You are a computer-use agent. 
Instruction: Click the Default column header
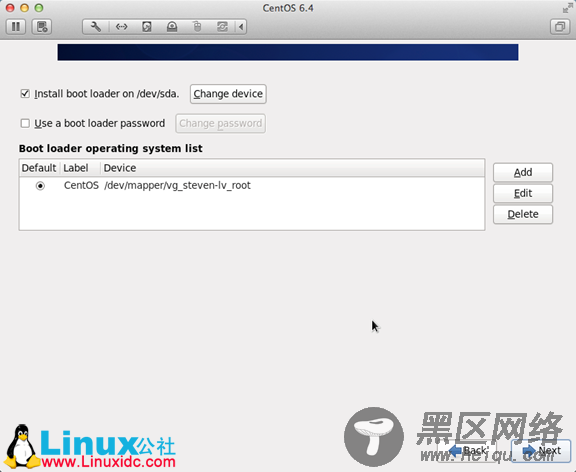(x=39, y=168)
